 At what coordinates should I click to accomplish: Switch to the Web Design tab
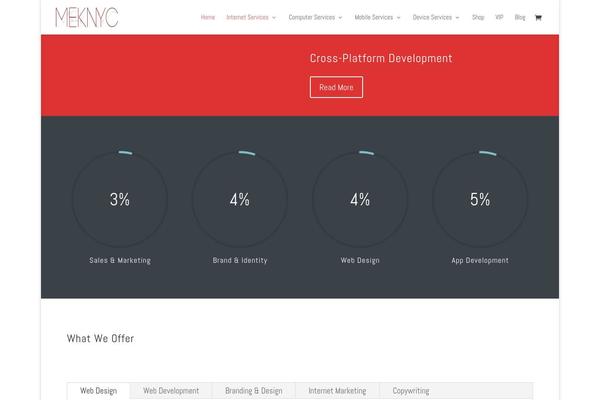[98, 391]
